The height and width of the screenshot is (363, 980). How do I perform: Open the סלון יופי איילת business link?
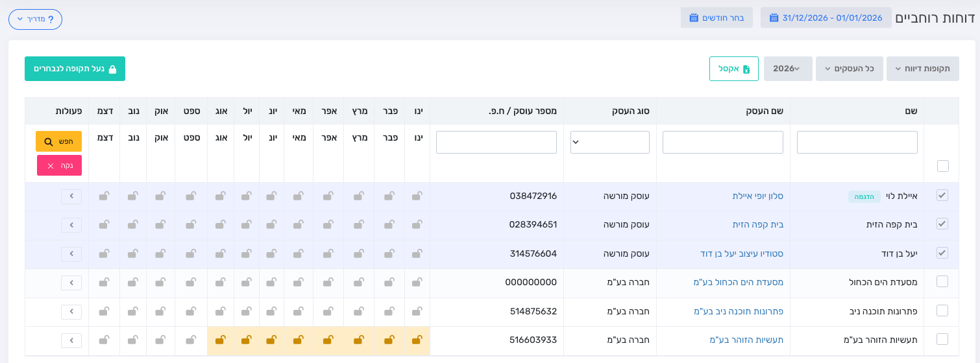(758, 196)
